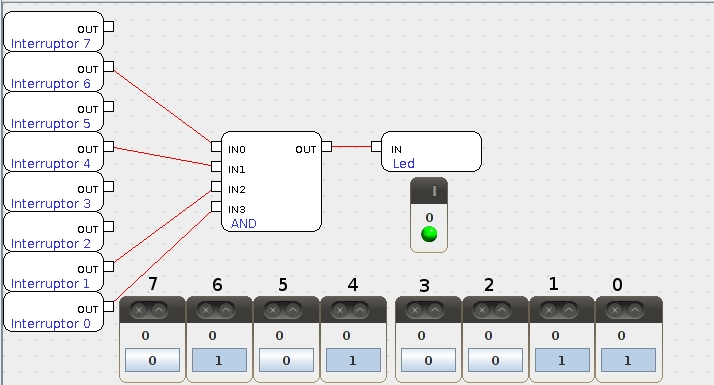The image size is (714, 385).
Task: Select the Led block IN pin
Action: tap(376, 147)
